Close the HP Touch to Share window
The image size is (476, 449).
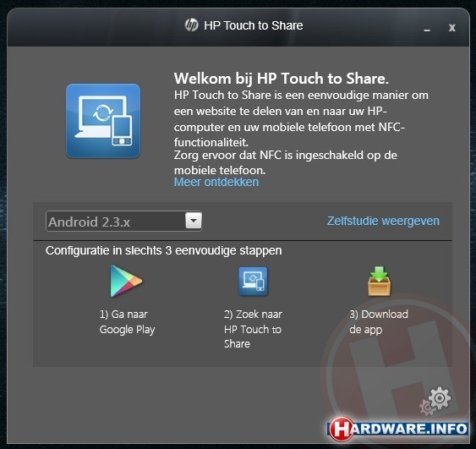click(452, 28)
